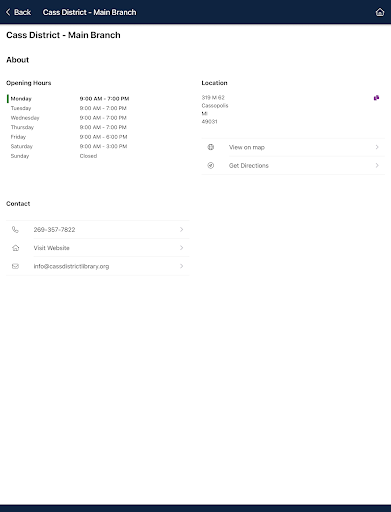Click the compass icon beside Get Directions
391x512 pixels.
211,165
